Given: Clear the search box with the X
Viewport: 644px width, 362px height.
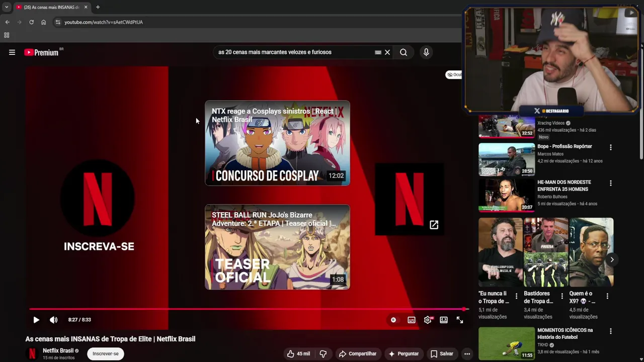Looking at the screenshot, I should [387, 52].
